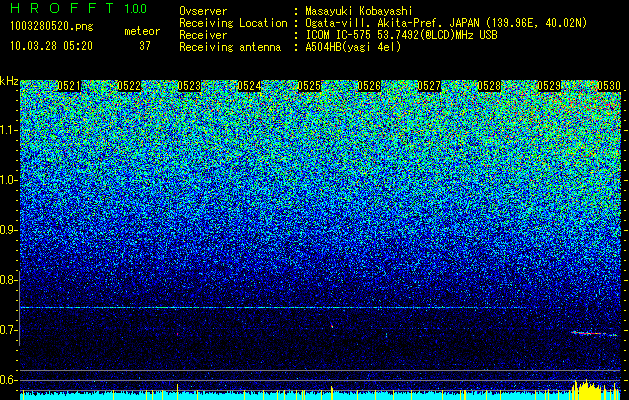Select the antenna value A504HB(yagi 4el)

353,47
